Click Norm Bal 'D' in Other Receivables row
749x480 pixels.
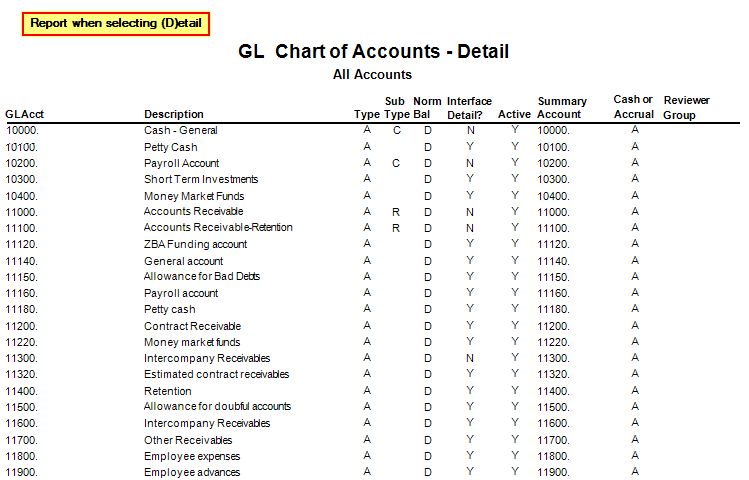click(x=428, y=440)
